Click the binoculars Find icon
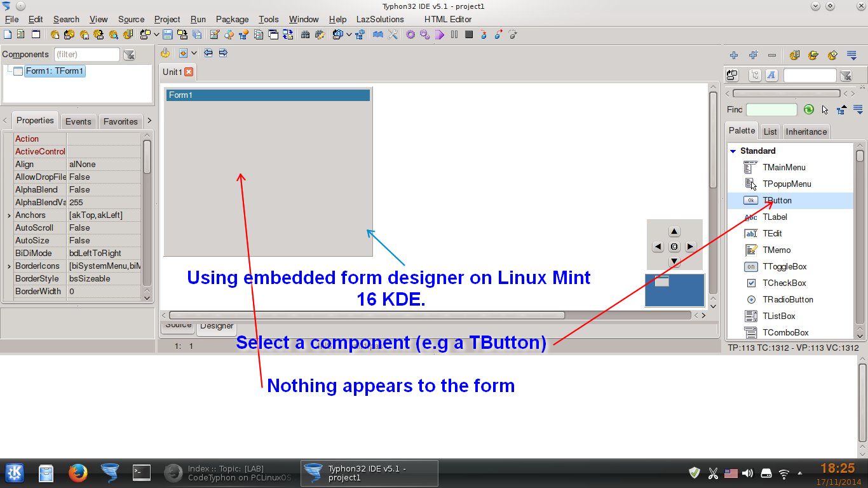Viewport: 868px width, 488px height. click(305, 34)
